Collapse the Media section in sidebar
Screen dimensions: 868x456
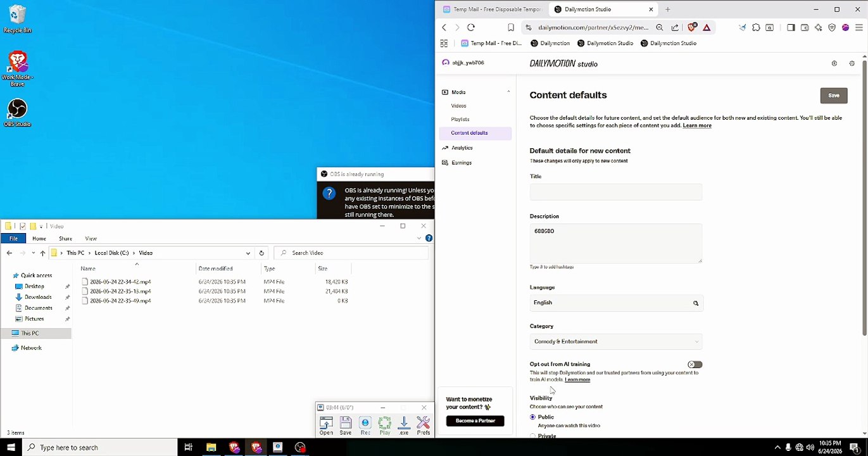tap(508, 92)
